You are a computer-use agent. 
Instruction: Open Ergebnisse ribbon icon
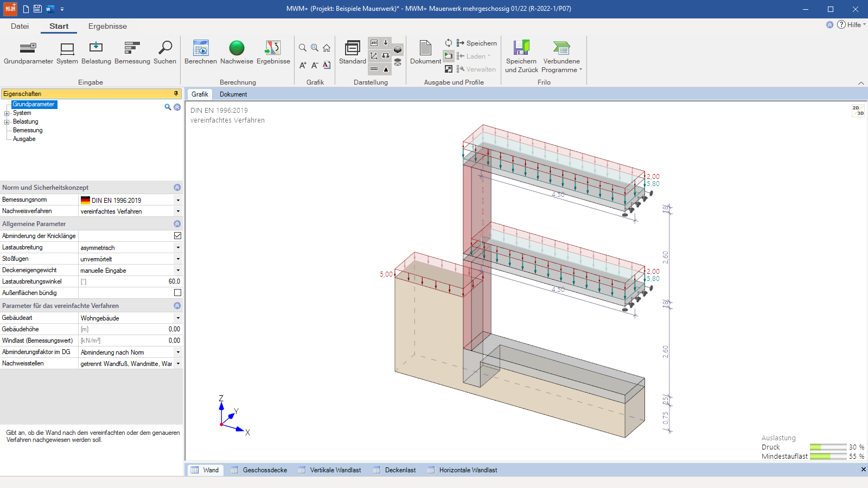click(273, 53)
